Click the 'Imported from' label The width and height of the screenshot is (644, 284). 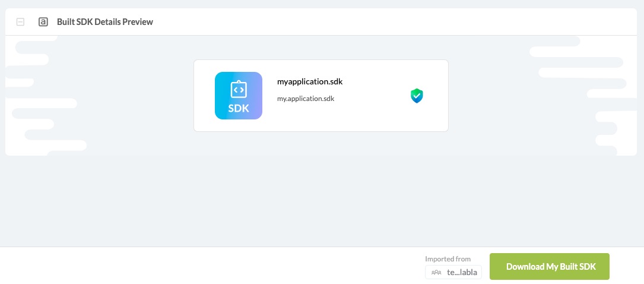(x=448, y=259)
